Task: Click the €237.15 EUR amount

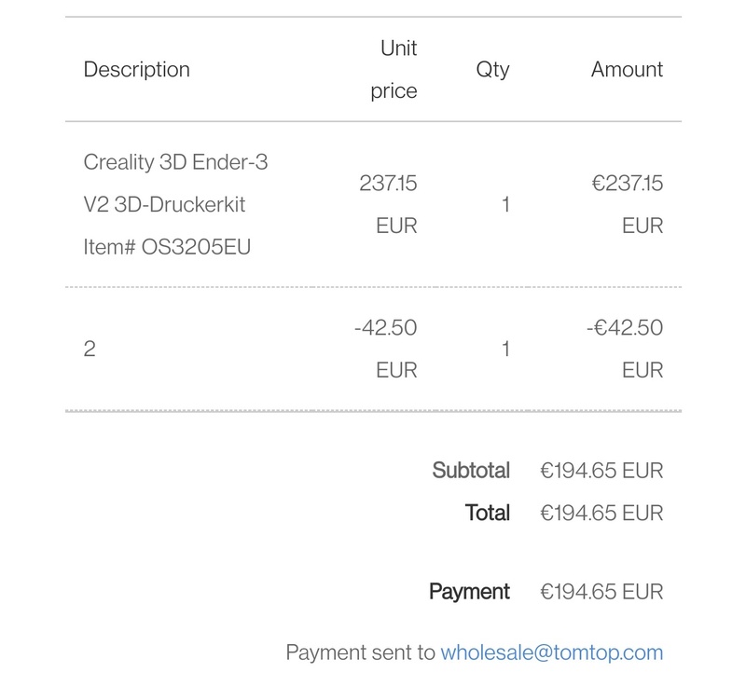Action: [627, 204]
